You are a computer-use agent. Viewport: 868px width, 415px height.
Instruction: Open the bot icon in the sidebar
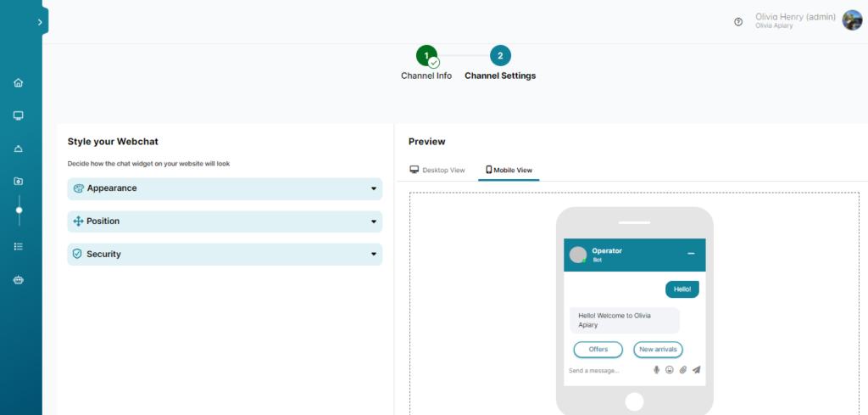coord(19,280)
